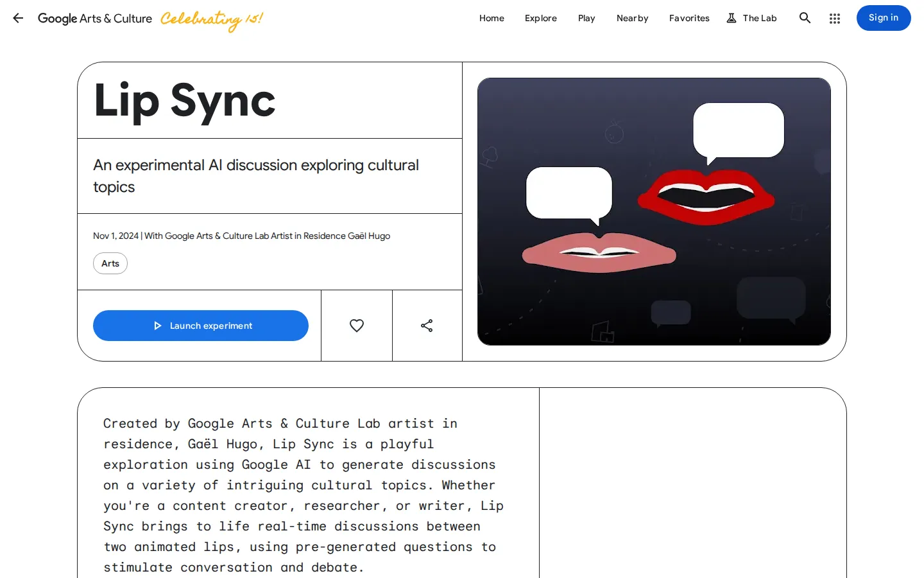Select the Arts tag chip
The width and height of the screenshot is (924, 578).
[110, 263]
